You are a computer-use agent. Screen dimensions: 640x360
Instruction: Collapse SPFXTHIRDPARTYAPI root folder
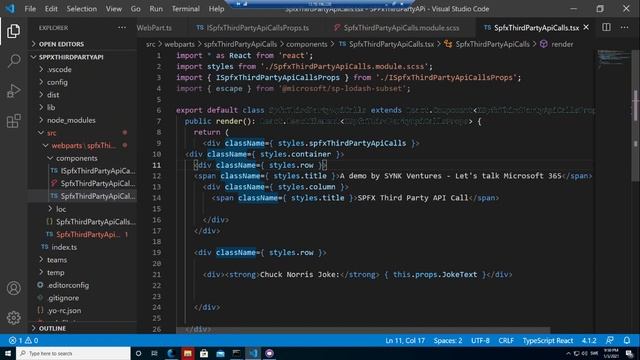(71, 57)
